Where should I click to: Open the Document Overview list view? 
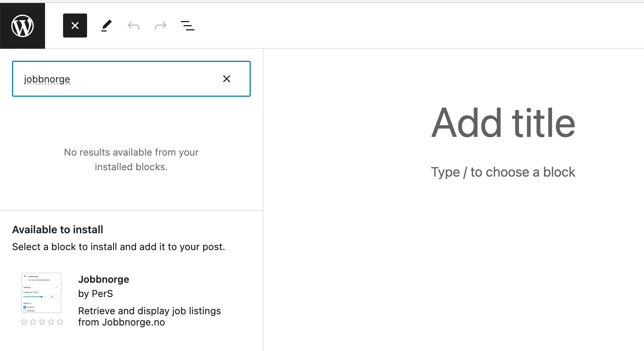pyautogui.click(x=187, y=25)
